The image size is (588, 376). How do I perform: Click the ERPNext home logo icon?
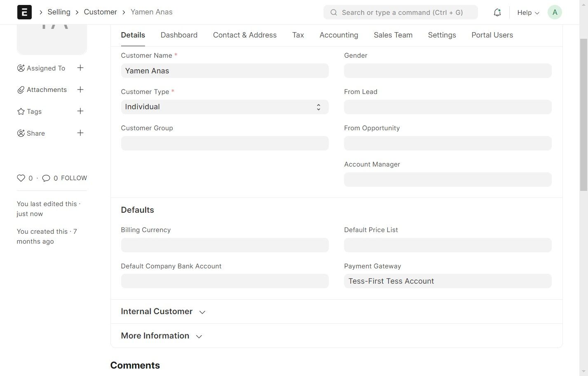(24, 12)
